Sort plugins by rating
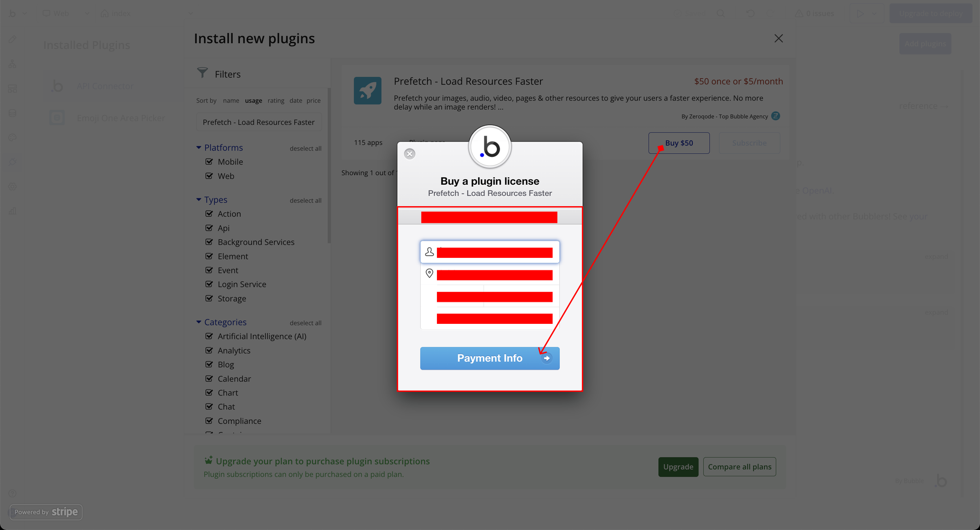The image size is (980, 530). click(x=276, y=100)
